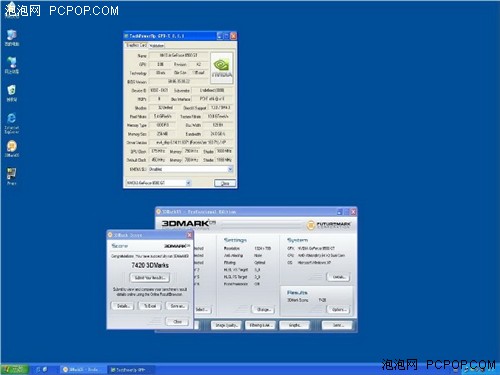Click Submit Your Results button
The width and height of the screenshot is (500, 375).
point(149,278)
